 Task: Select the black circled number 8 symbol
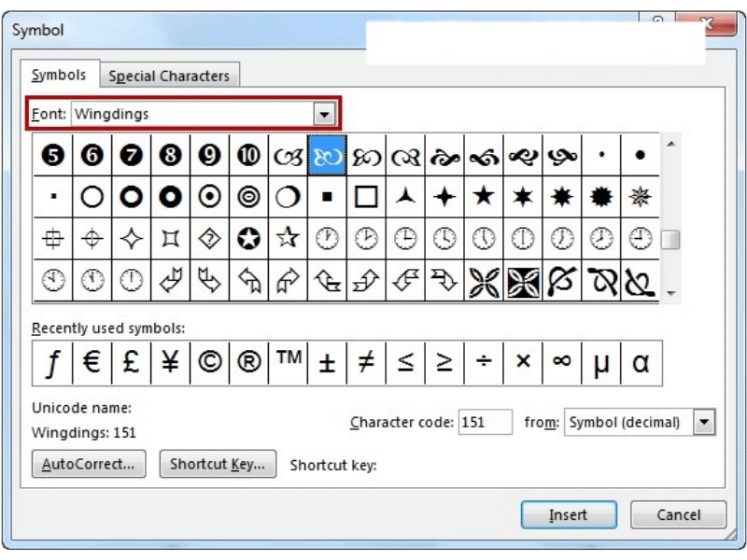point(170,155)
